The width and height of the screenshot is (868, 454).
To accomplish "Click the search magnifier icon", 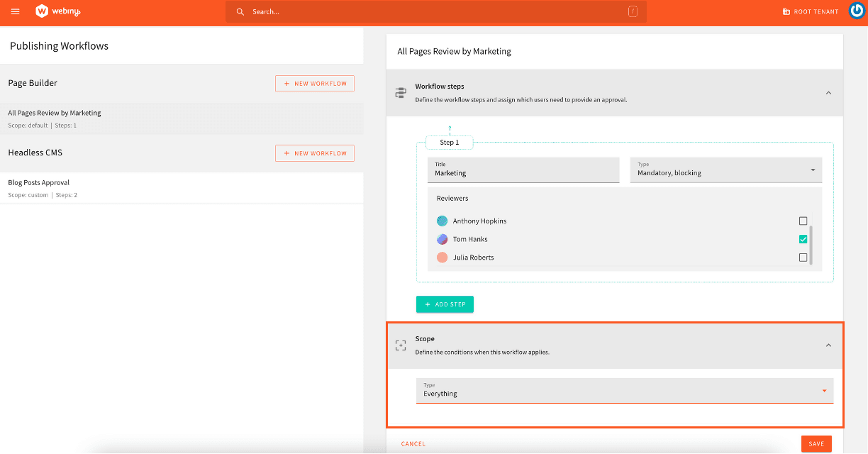I will tap(240, 12).
